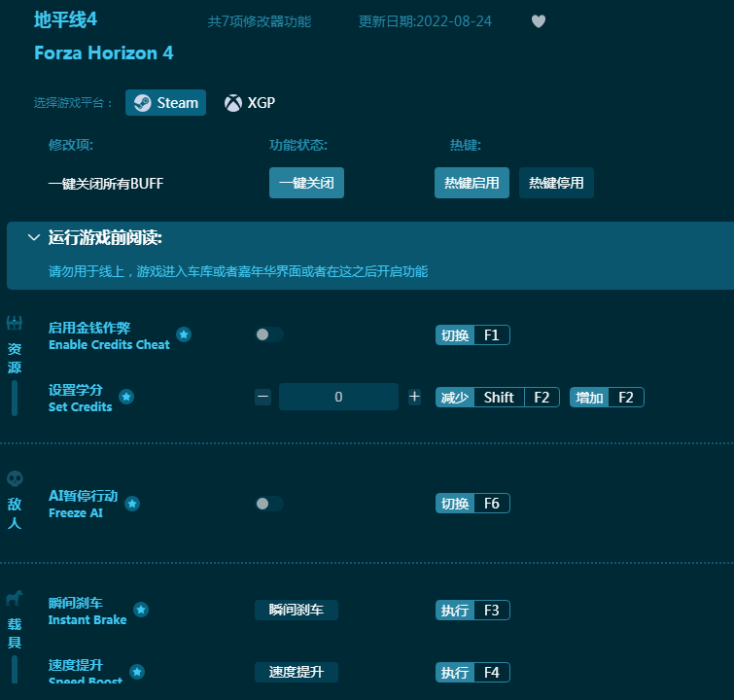Click the 执行 F4 hotkey box
734x700 pixels.
tap(472, 673)
